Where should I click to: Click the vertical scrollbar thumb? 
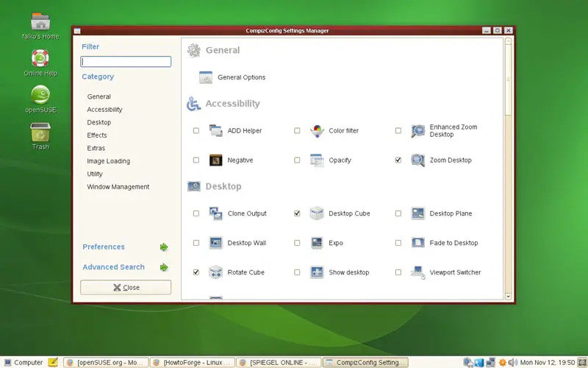[508, 80]
